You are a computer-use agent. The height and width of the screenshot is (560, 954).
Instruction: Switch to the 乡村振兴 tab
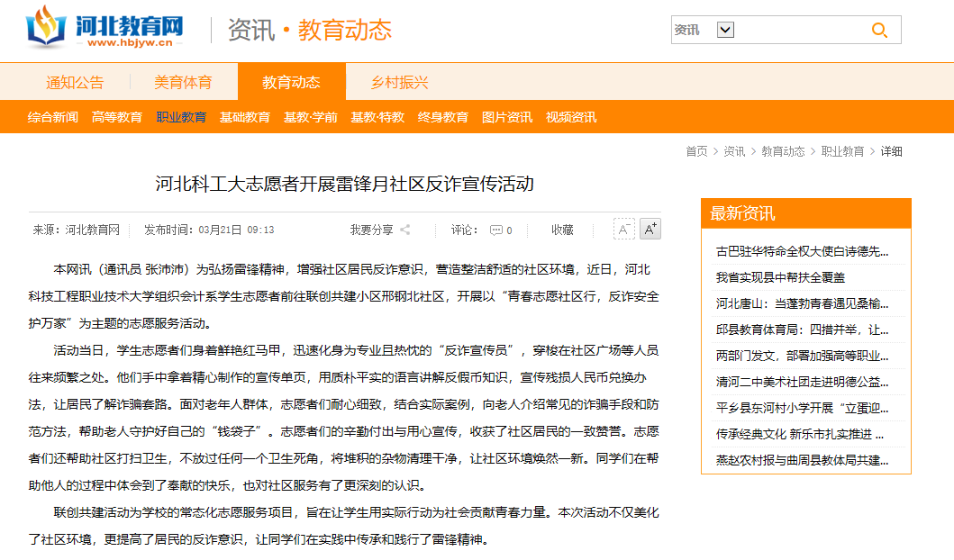(x=398, y=82)
